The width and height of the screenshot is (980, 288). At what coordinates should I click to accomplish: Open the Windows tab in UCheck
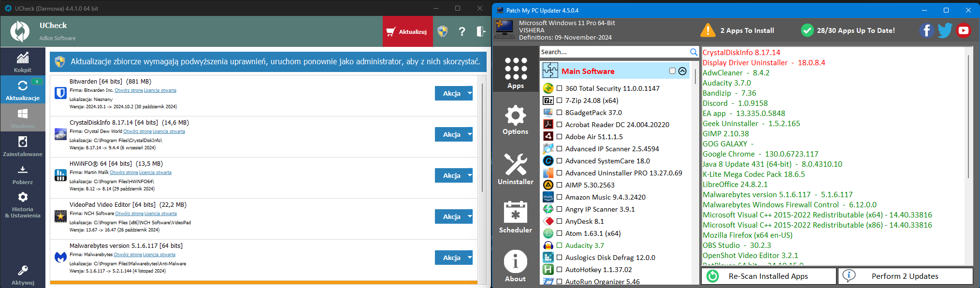pos(23,117)
